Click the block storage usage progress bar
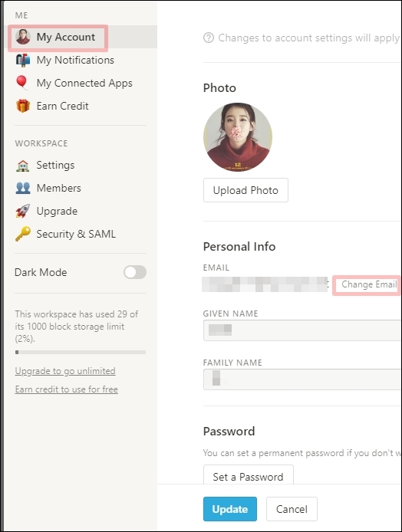402x532 pixels. tap(81, 352)
